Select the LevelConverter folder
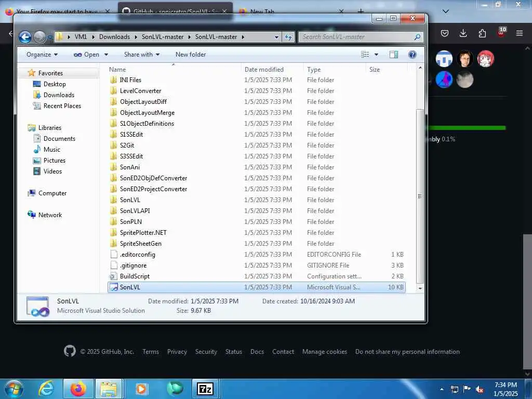The image size is (532, 399). click(140, 90)
